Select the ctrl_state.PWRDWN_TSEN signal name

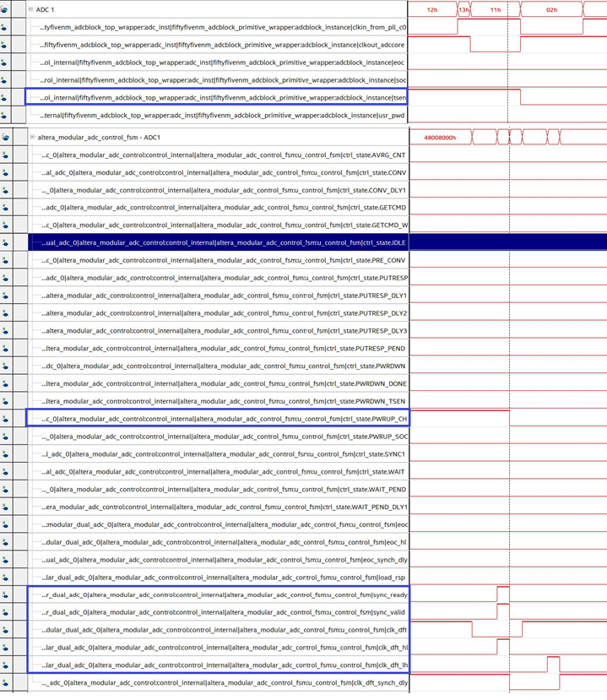coord(224,401)
